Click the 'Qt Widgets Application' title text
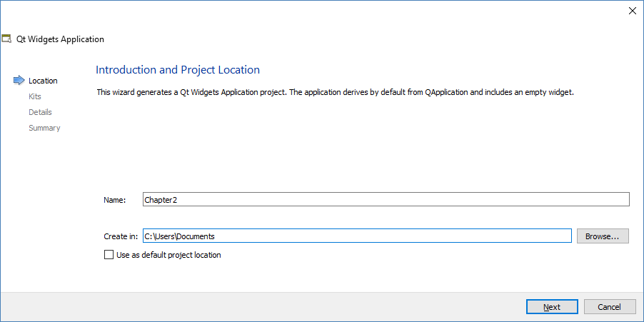Image resolution: width=644 pixels, height=322 pixels. click(x=61, y=39)
